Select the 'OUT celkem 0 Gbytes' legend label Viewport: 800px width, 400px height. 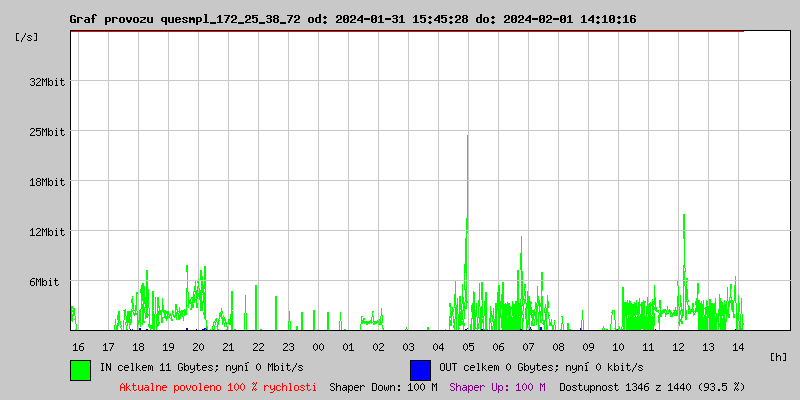[540, 367]
